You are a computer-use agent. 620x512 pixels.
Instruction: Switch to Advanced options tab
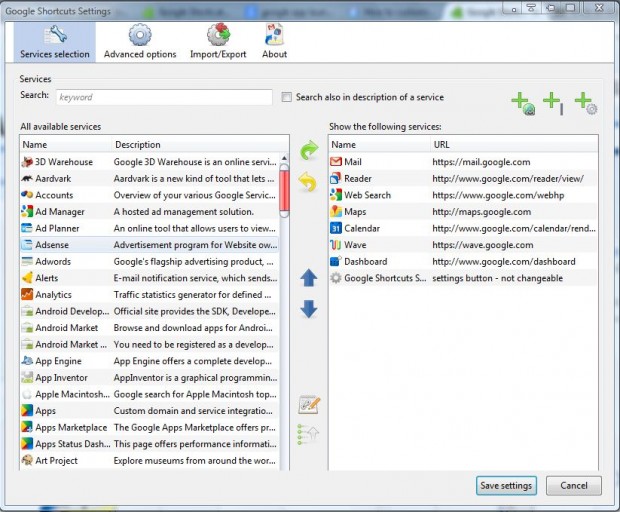pyautogui.click(x=140, y=42)
